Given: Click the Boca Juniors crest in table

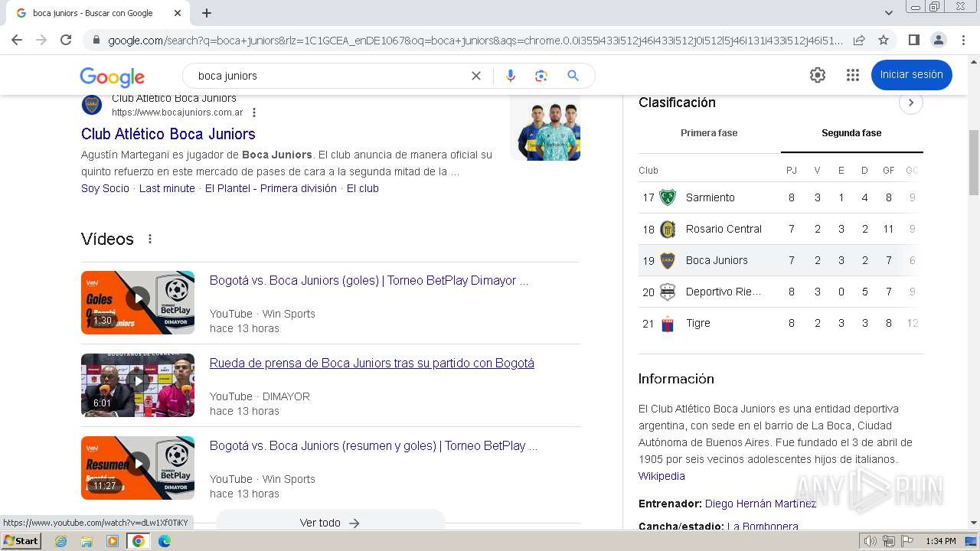Looking at the screenshot, I should point(668,260).
